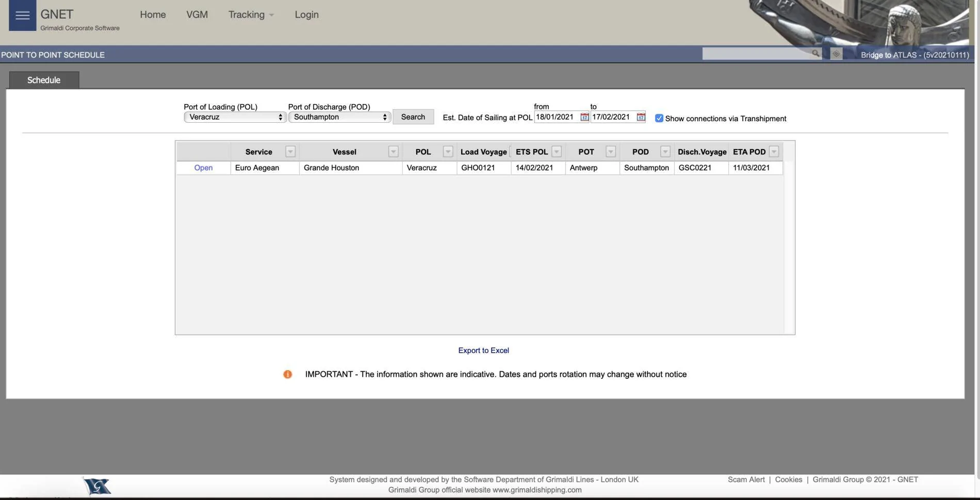Select the 'Veracruz' POL table cell
Screen dimensions: 980x500
coord(429,168)
